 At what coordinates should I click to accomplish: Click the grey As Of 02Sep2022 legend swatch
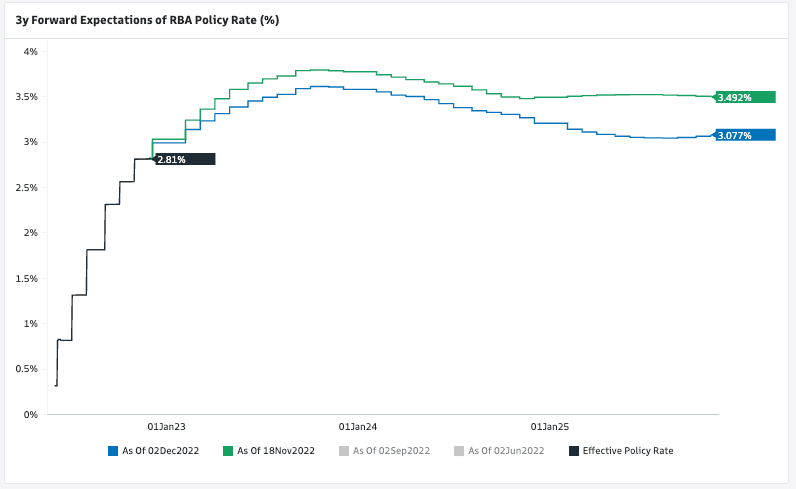(343, 451)
